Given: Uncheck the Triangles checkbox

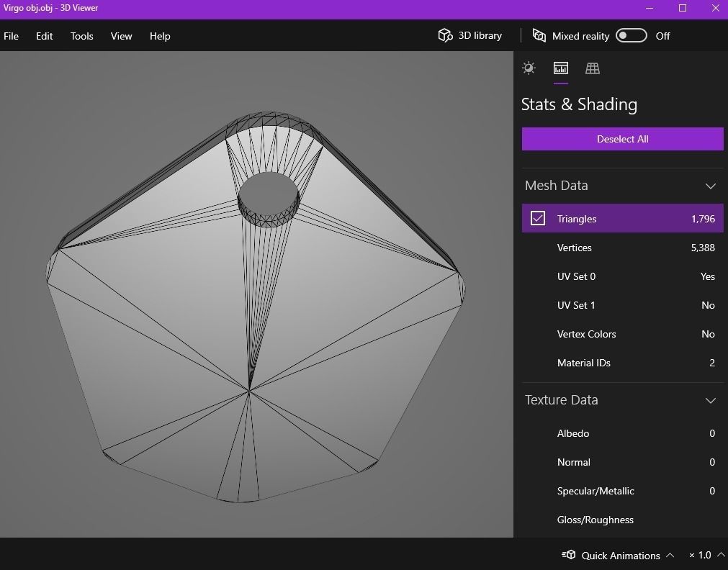Looking at the screenshot, I should [x=538, y=218].
